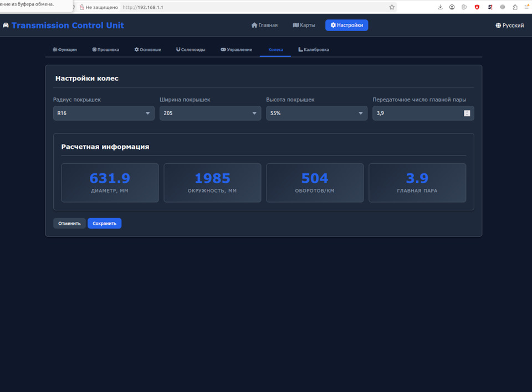532x392 pixels.
Task: Open the Настройки navigation menu item
Action: [346, 25]
